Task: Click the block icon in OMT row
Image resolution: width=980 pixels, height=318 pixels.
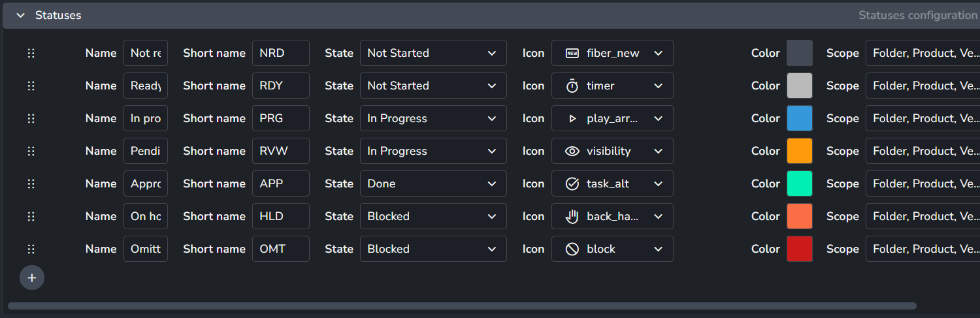Action: (x=572, y=249)
